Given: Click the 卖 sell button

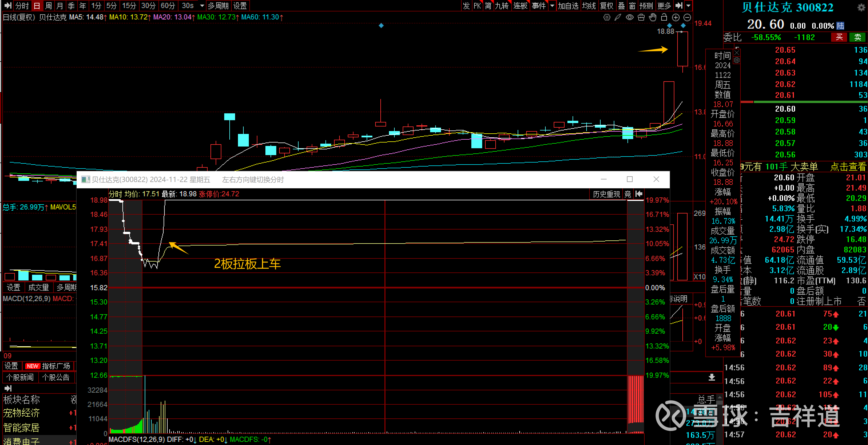Looking at the screenshot, I should point(857,37).
